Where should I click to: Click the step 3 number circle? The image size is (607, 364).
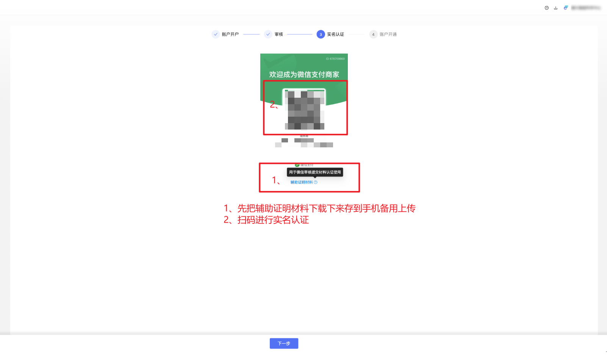tap(321, 34)
